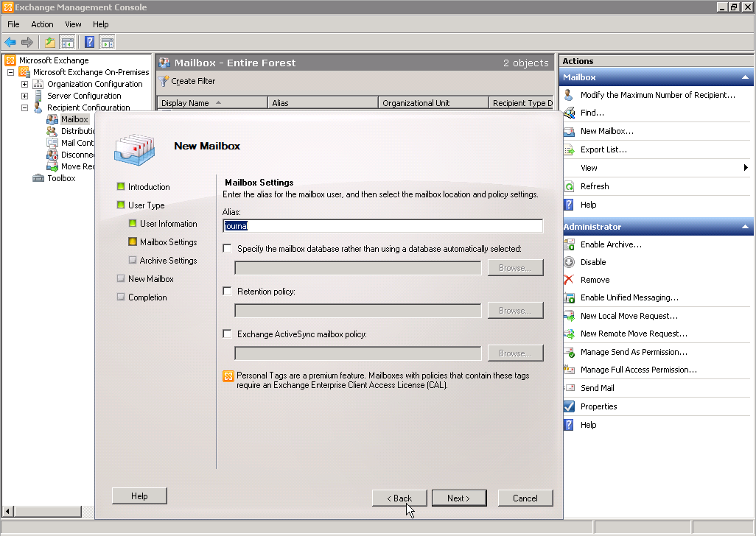Click the Properties checkmark icon
This screenshot has height=536, width=756.
point(569,406)
